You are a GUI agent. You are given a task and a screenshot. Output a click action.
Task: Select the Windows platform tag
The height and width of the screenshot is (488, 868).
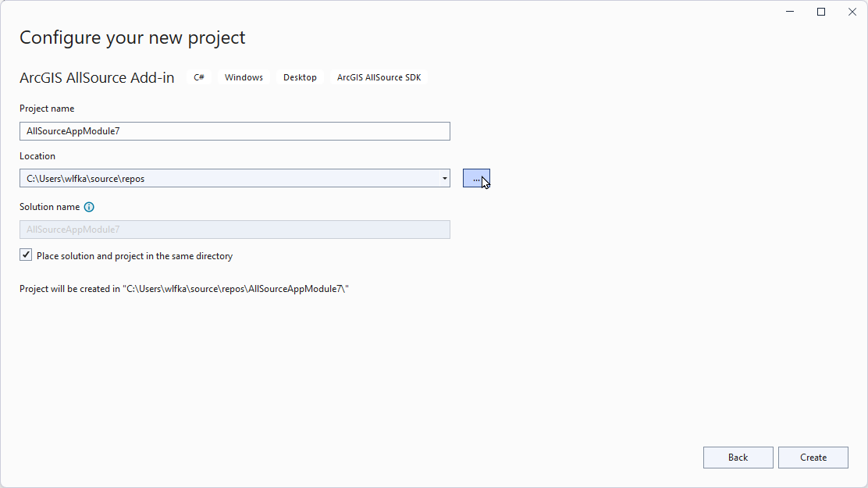tap(243, 77)
